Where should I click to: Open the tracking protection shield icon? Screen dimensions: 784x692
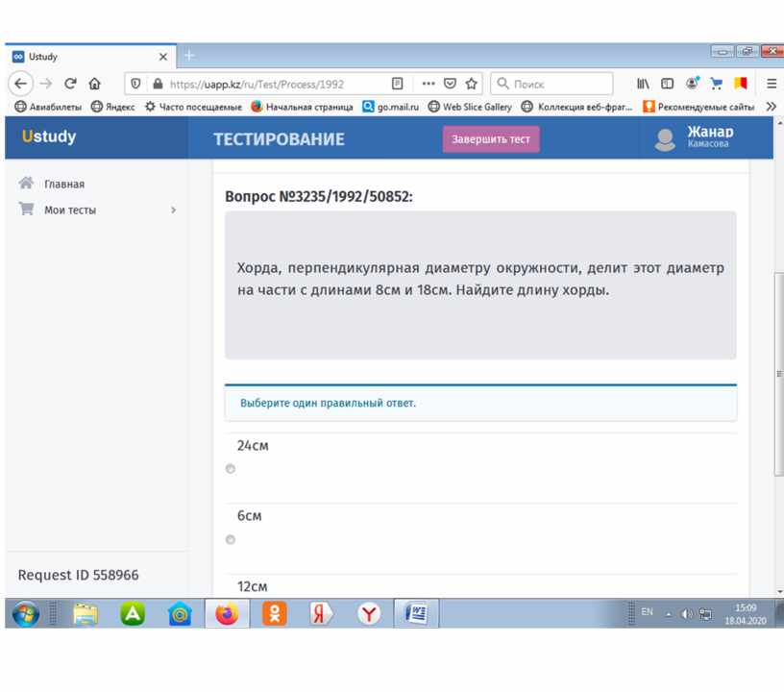[x=135, y=84]
